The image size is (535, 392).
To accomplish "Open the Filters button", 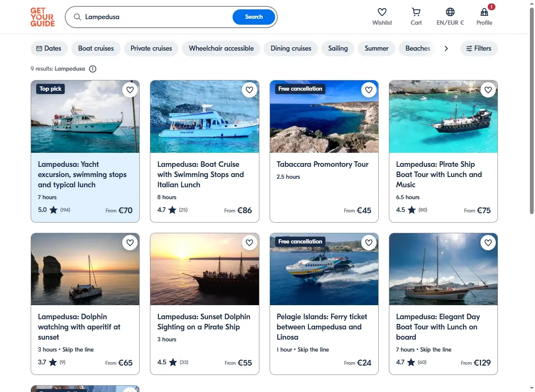I will tap(479, 49).
